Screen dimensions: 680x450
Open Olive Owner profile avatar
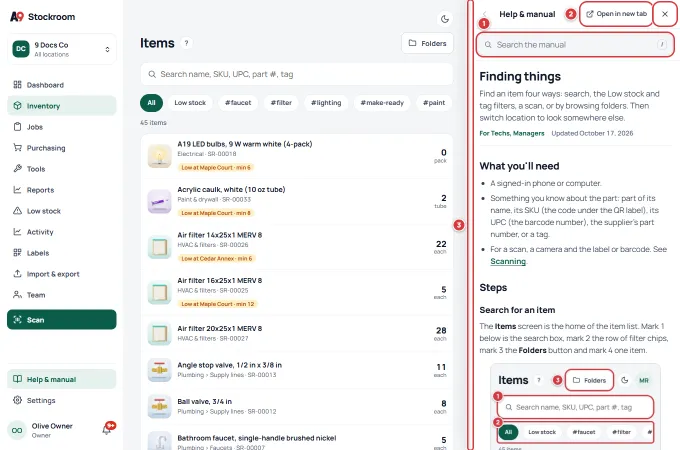point(17,430)
